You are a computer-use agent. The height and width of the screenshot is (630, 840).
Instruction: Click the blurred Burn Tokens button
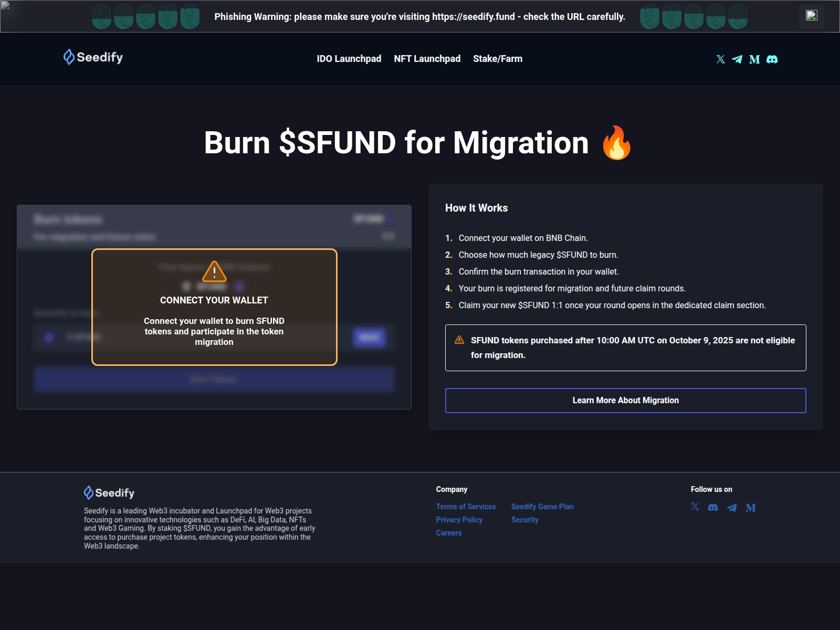point(214,380)
